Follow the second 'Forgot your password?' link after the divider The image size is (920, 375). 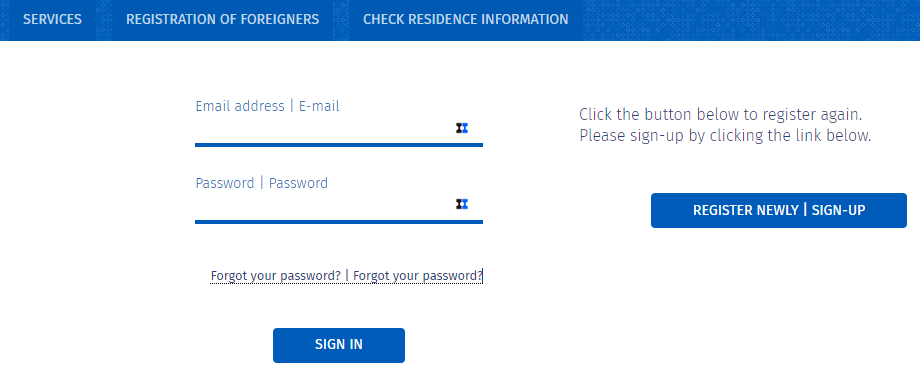tap(418, 276)
